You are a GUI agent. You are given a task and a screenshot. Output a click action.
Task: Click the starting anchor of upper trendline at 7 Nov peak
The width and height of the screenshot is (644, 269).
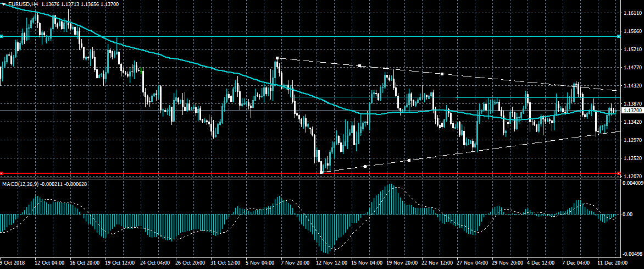point(277,58)
